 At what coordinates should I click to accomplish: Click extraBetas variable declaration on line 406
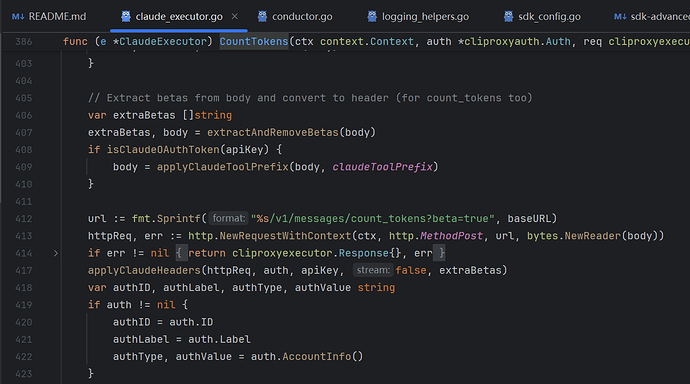tap(144, 115)
